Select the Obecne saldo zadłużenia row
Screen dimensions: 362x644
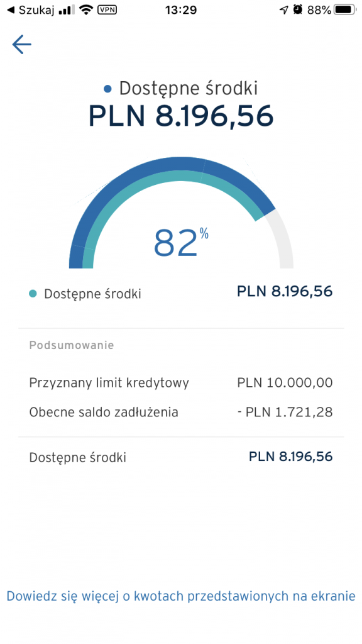181,412
